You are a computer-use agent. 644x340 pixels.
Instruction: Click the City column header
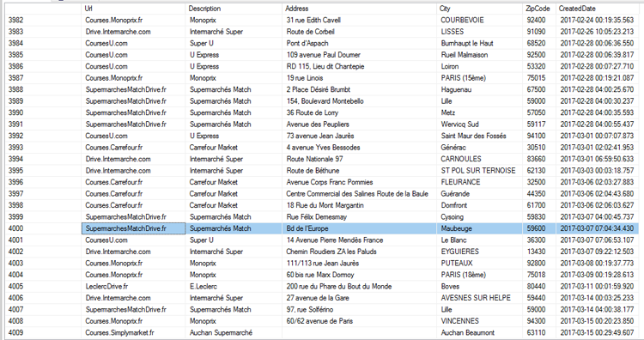(x=479, y=9)
